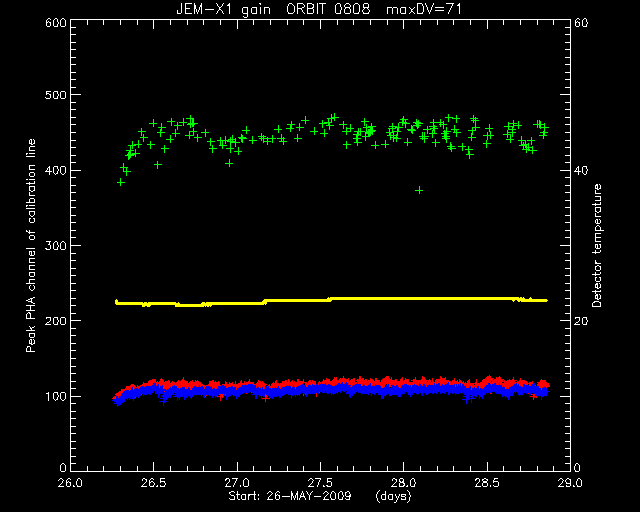Click the 'Detector temperature' right axis label
This screenshot has height=512, width=640.
pos(597,245)
